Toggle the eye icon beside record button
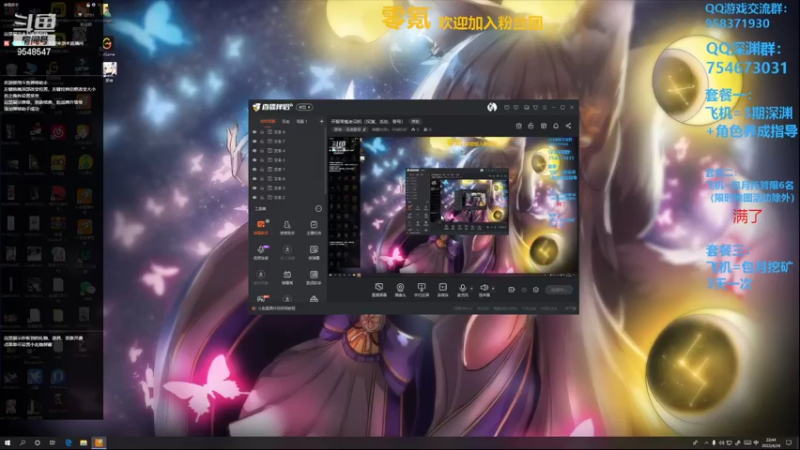The height and width of the screenshot is (450, 800). tap(524, 289)
